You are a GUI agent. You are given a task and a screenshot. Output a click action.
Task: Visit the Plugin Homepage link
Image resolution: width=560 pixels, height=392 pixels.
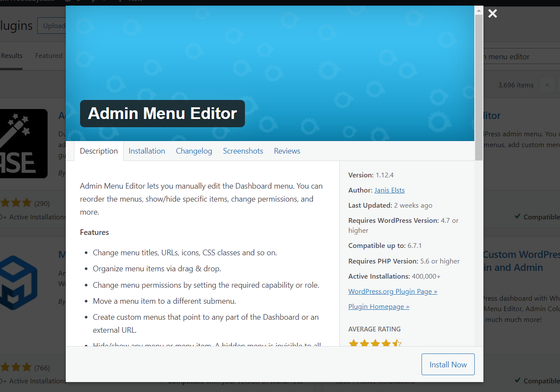click(379, 307)
